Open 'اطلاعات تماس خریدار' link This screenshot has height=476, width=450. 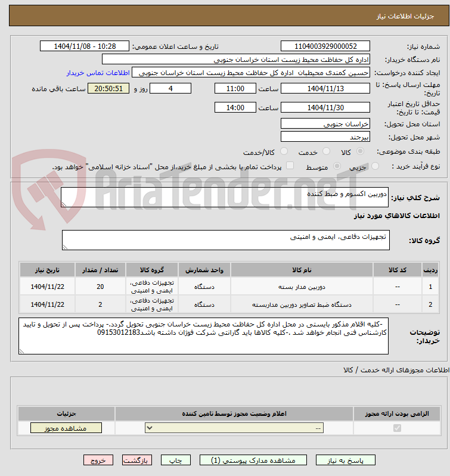(98, 73)
